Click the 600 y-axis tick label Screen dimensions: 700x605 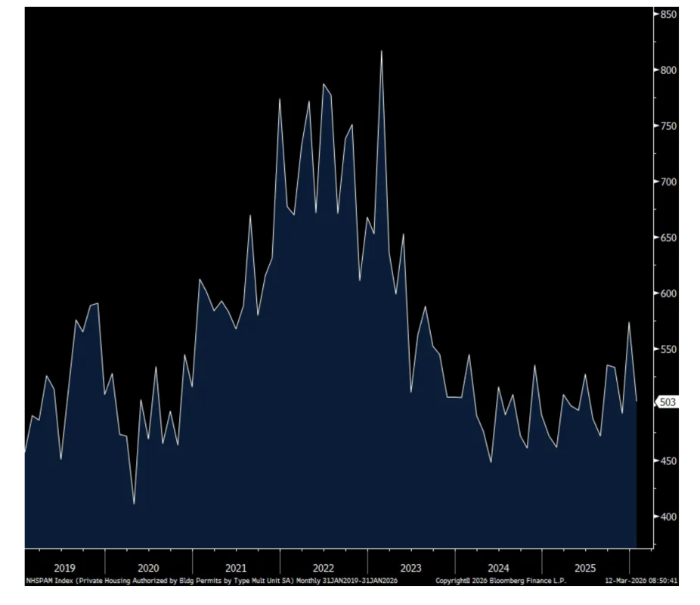pos(667,293)
